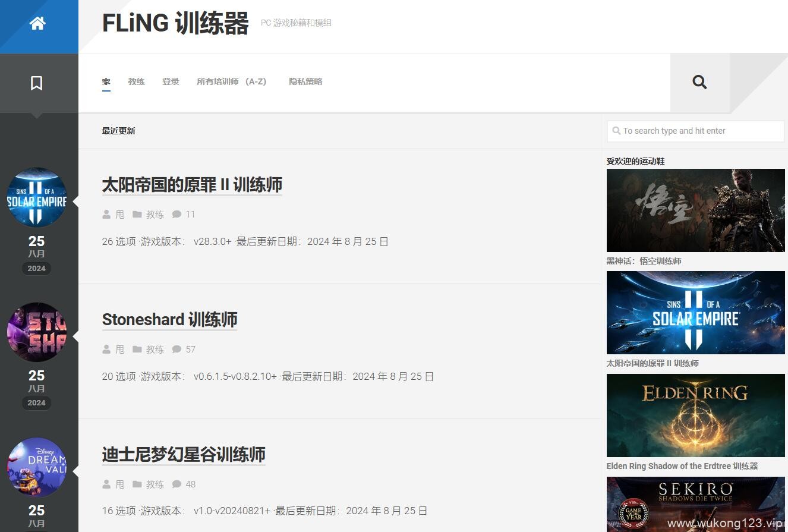Open the 太阳帝国的原罪 II 训练师 post title

tap(192, 185)
